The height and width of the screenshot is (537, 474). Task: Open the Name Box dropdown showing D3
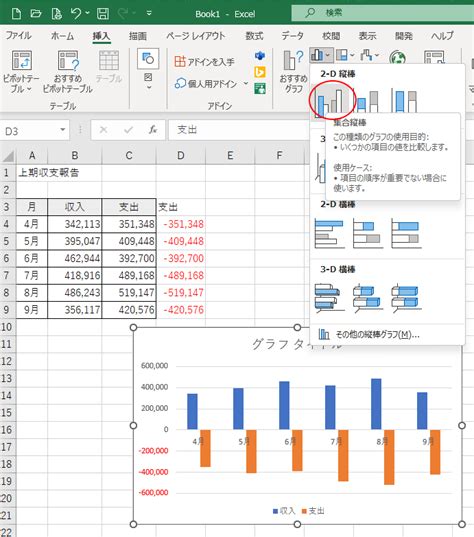tap(63, 130)
